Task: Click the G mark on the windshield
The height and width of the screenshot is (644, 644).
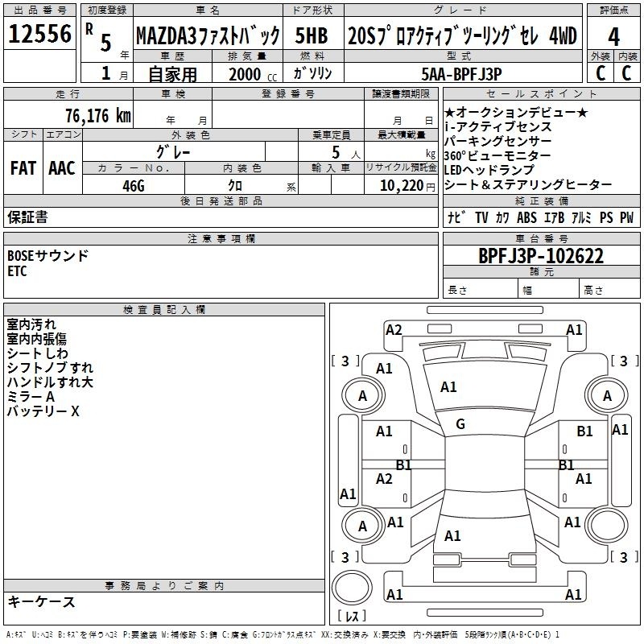Action: [460, 424]
